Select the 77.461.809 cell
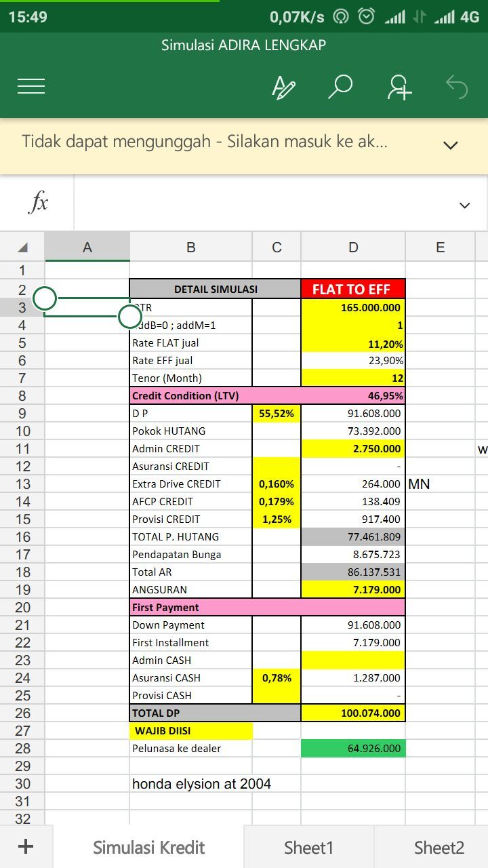This screenshot has height=868, width=488. coord(353,536)
